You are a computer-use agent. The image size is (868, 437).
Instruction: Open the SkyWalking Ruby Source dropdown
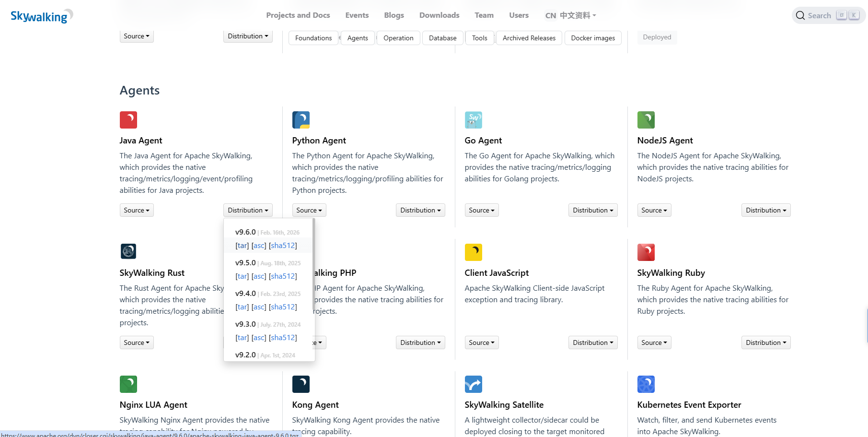pos(654,343)
